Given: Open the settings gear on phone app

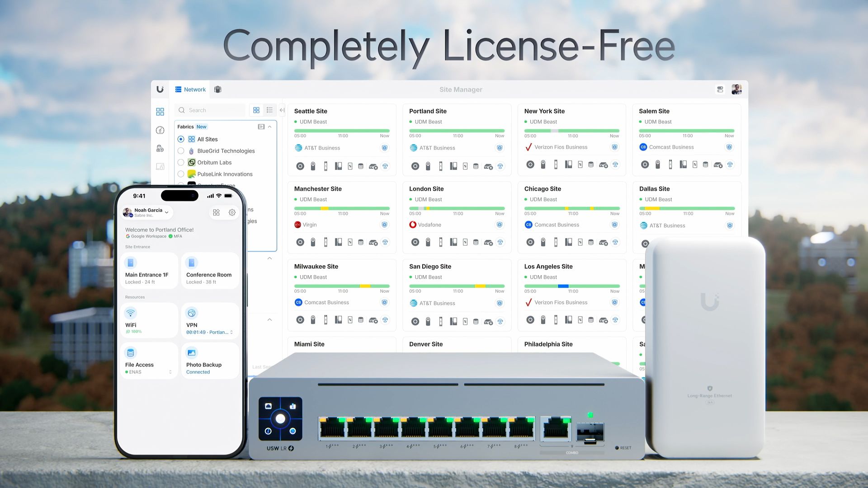Looking at the screenshot, I should coord(232,212).
